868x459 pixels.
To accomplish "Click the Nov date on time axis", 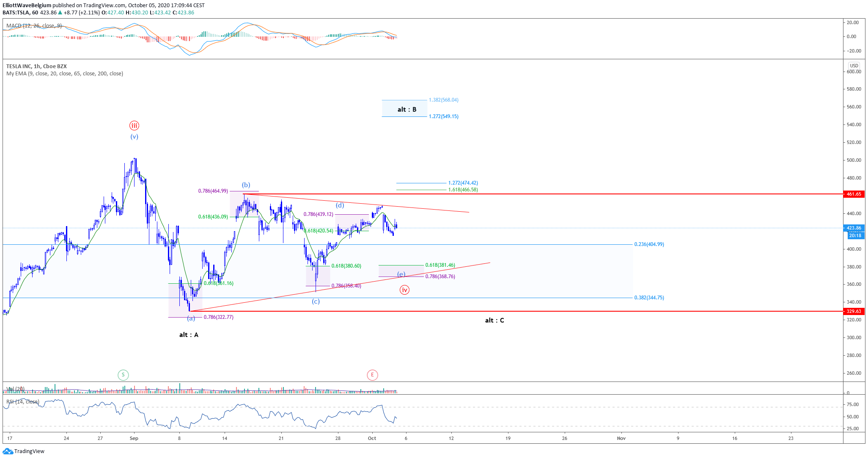I will click(x=621, y=439).
